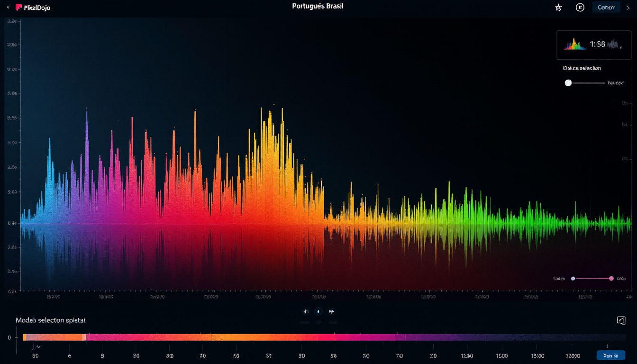The height and width of the screenshot is (364, 637).
Task: Click the back arrow beside PixelDojo logo
Action: [8, 8]
